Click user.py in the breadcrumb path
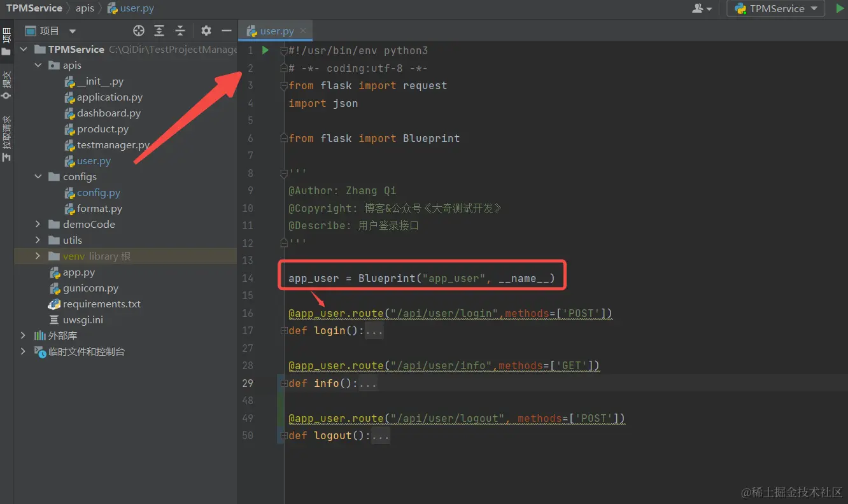This screenshot has height=504, width=848. click(x=131, y=8)
